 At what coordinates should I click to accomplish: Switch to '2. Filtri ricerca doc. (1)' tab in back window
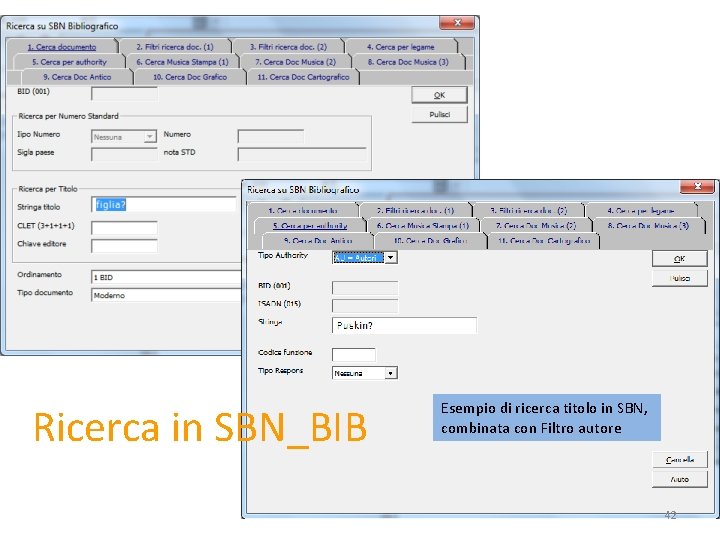175,47
